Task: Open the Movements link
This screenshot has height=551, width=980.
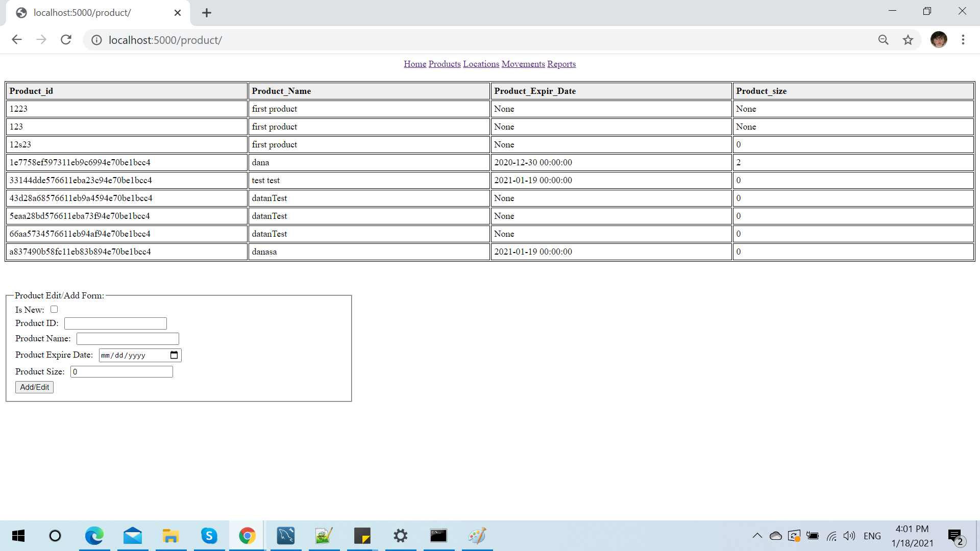Action: (523, 64)
